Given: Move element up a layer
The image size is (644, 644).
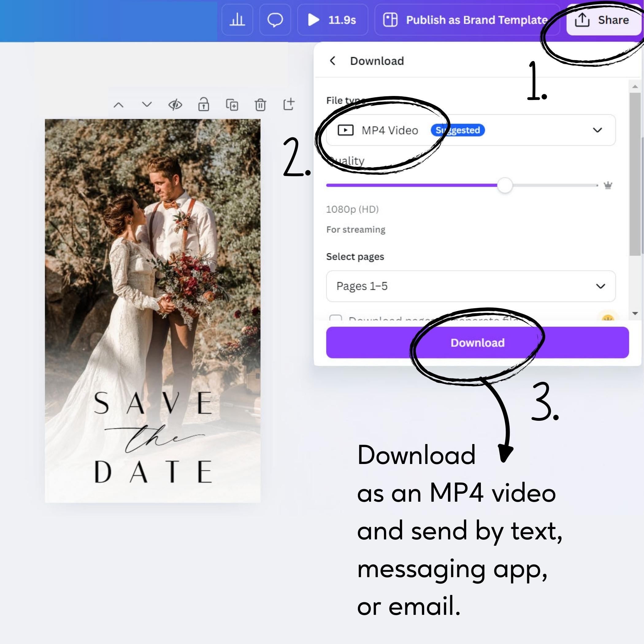Looking at the screenshot, I should [119, 104].
